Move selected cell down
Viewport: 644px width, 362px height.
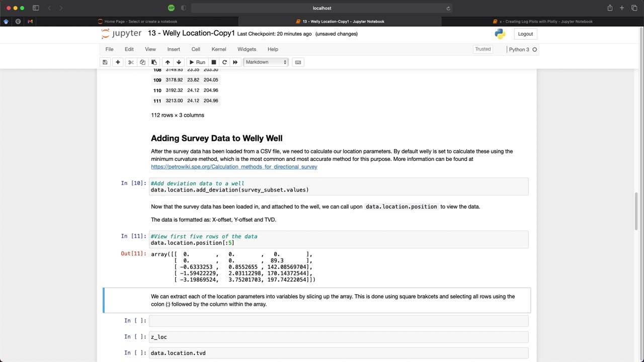[179, 62]
